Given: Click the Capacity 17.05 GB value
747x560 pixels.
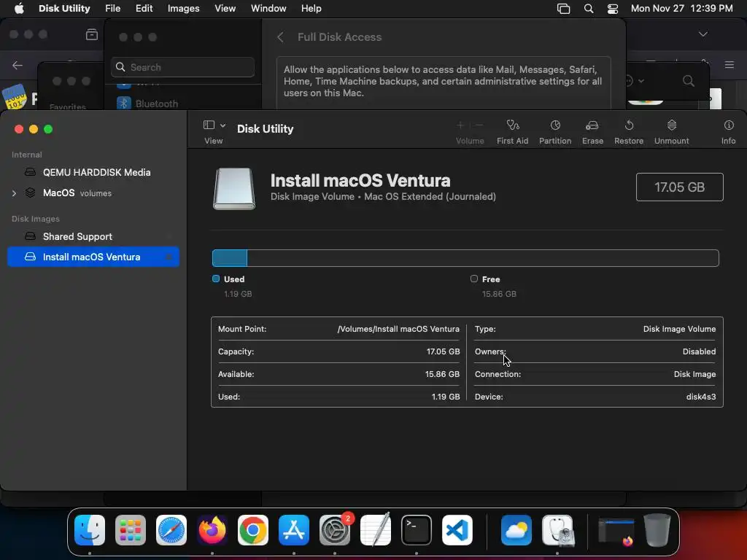Looking at the screenshot, I should coord(443,351).
